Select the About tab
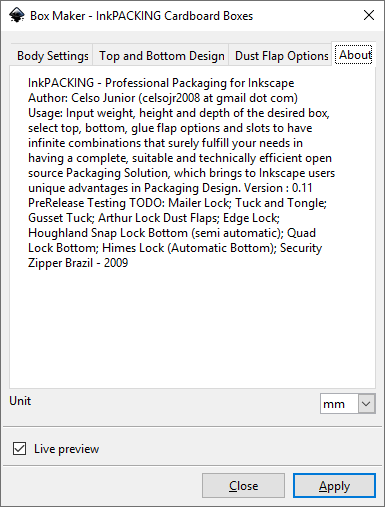 [x=354, y=54]
